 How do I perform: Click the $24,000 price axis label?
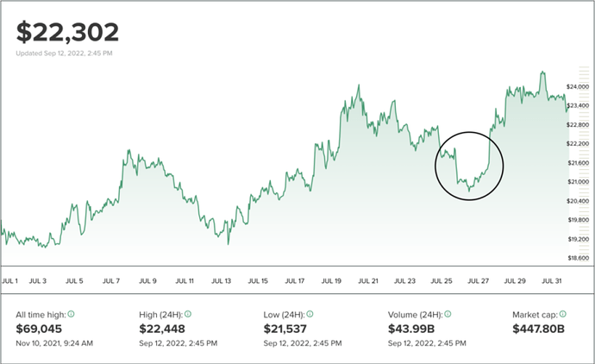(577, 87)
